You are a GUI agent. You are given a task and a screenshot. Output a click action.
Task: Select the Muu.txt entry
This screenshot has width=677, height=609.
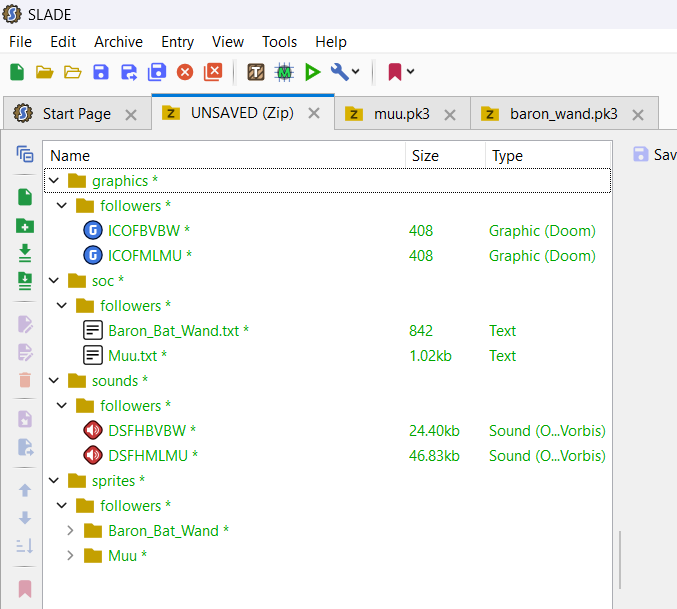tap(327, 356)
